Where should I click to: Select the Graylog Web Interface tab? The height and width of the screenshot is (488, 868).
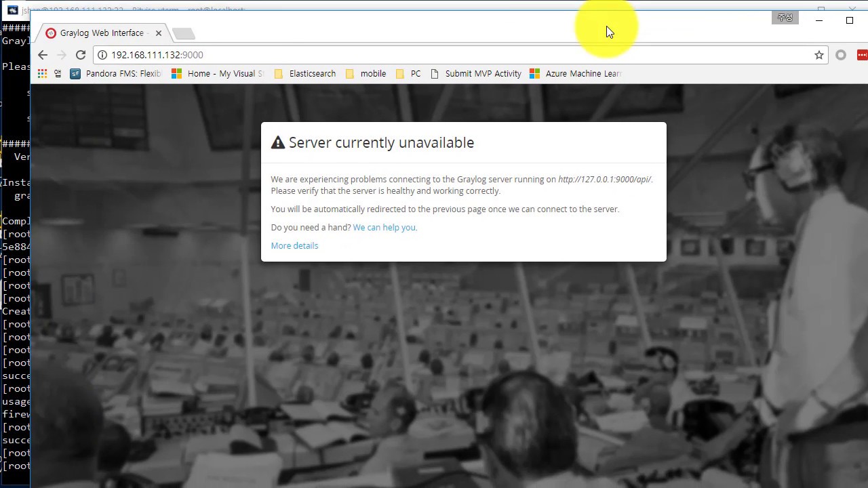point(102,33)
